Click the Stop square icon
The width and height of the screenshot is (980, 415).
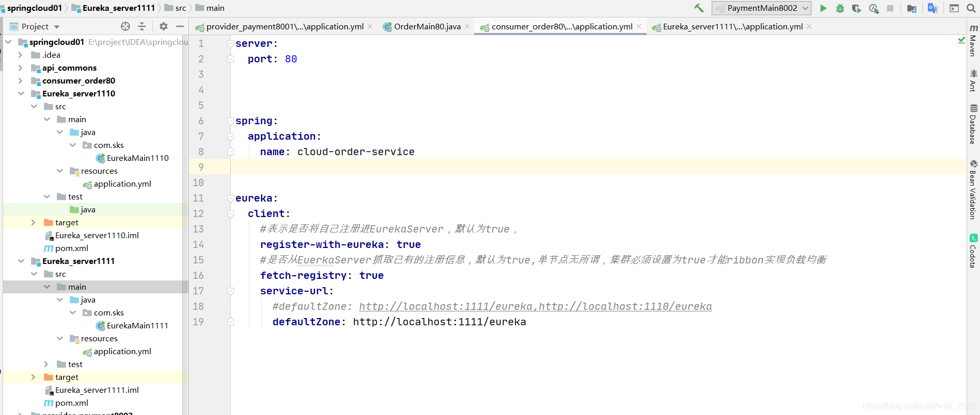(890, 8)
